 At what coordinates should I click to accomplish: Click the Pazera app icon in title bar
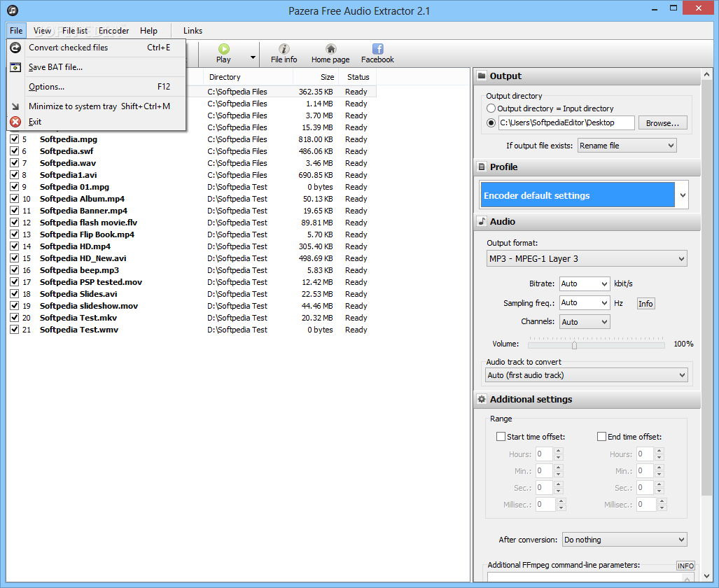(x=13, y=10)
